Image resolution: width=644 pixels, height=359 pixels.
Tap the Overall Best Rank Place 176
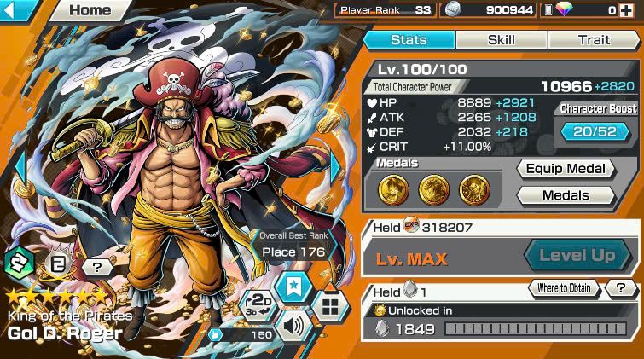click(293, 246)
